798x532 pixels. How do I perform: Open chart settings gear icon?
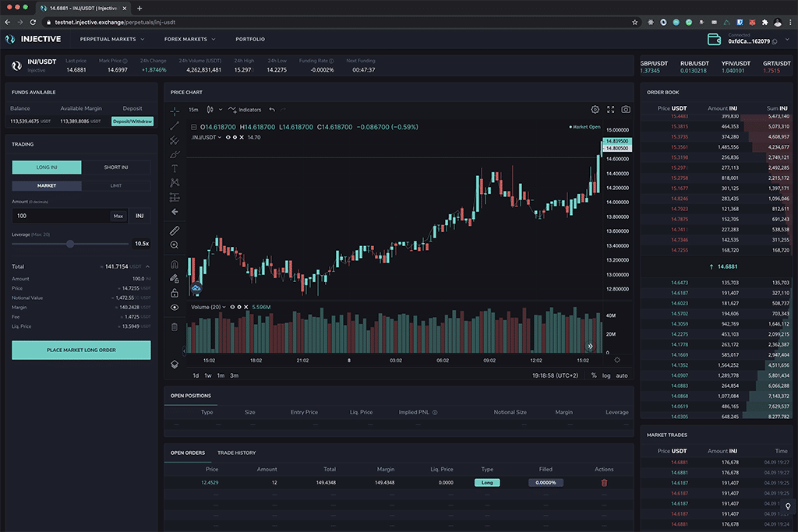click(x=595, y=109)
